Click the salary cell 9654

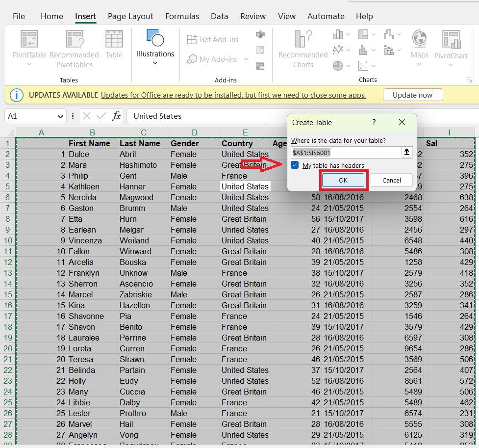point(399,348)
